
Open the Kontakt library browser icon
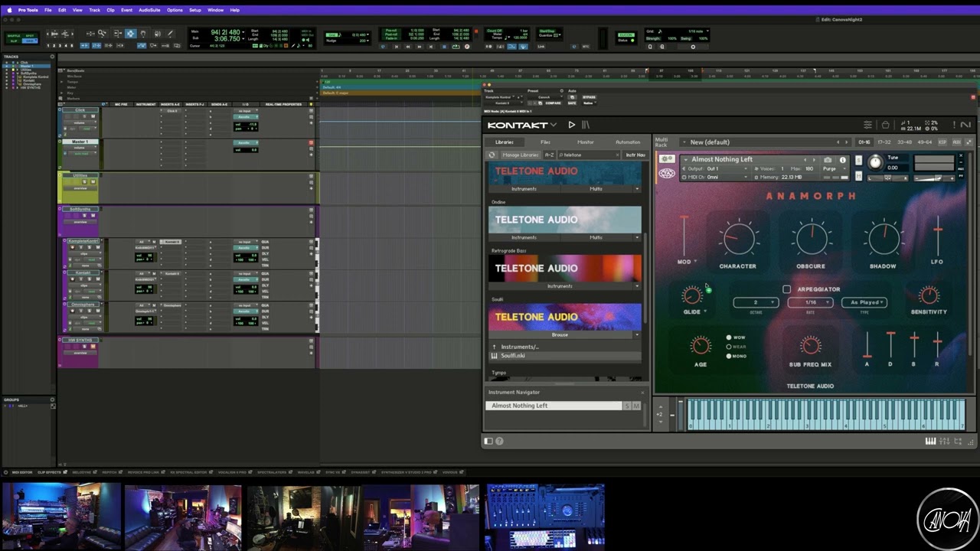[x=586, y=125]
